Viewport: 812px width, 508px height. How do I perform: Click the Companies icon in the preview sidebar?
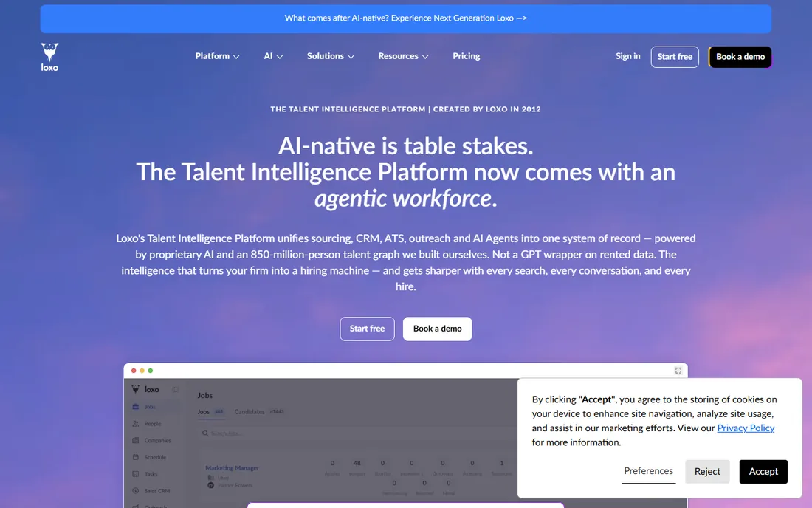[x=136, y=440]
